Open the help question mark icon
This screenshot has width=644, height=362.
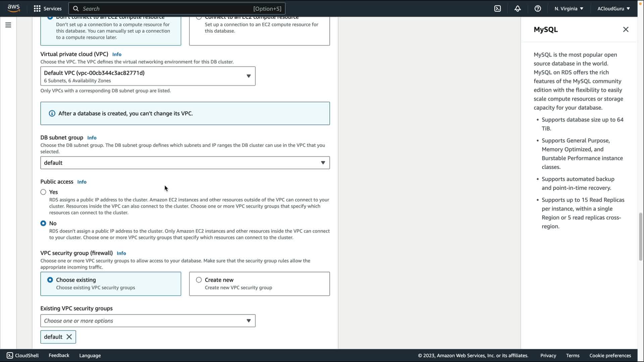click(x=538, y=9)
